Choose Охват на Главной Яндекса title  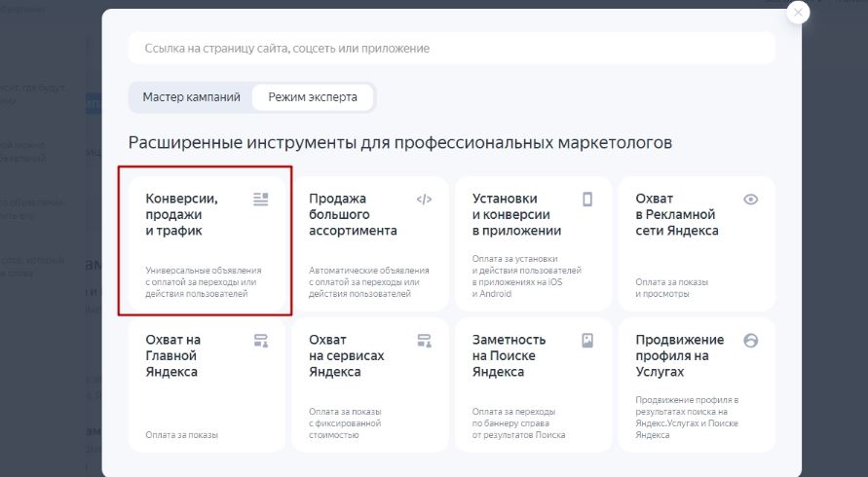172,356
